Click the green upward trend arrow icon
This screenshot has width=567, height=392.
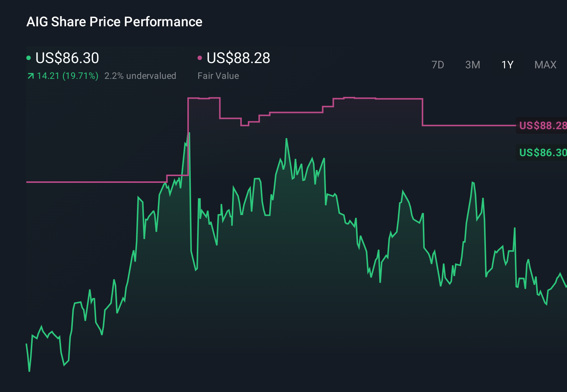point(30,75)
